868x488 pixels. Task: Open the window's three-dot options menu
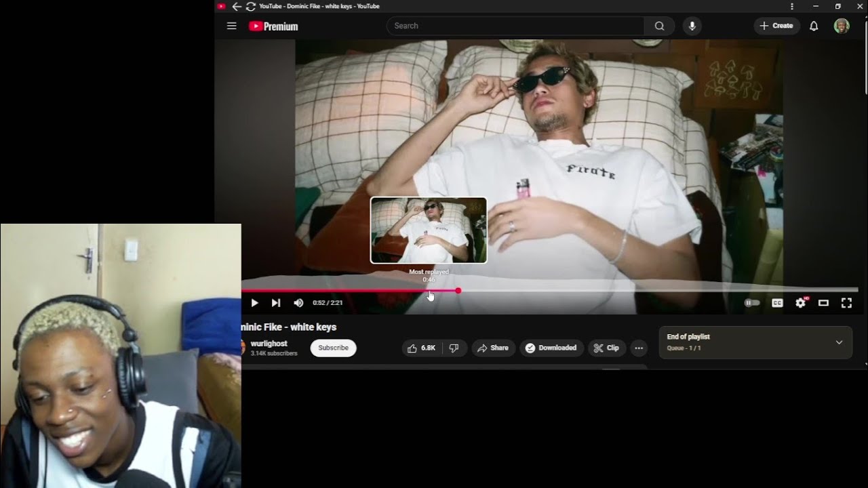point(791,6)
